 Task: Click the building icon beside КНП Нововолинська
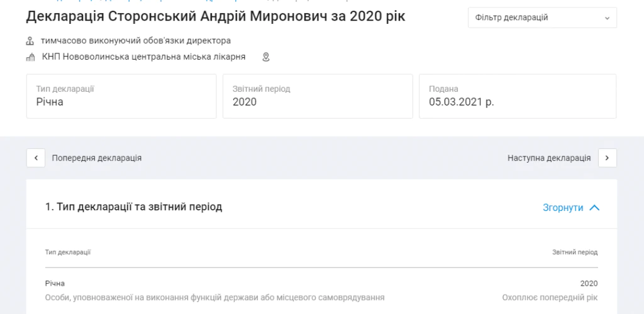coord(30,57)
